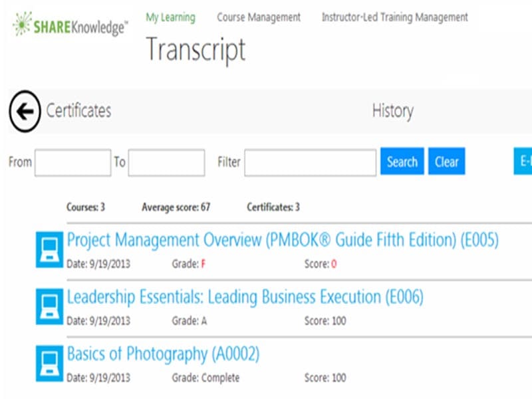Focus the From date field
The image size is (532, 399).
pos(72,162)
